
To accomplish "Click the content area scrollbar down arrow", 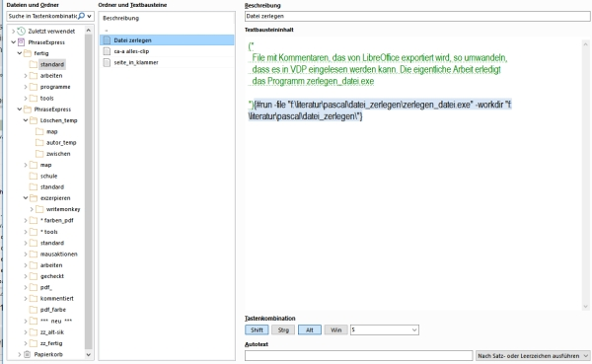I will point(585,307).
